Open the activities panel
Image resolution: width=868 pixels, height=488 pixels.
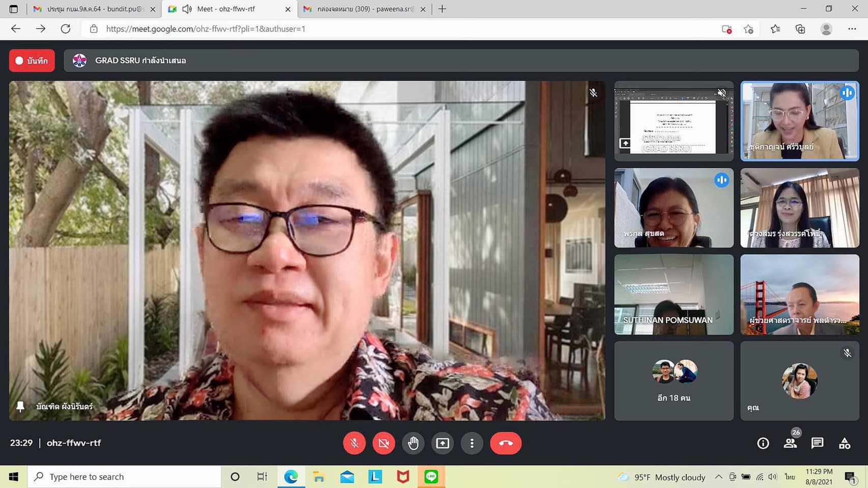point(845,443)
